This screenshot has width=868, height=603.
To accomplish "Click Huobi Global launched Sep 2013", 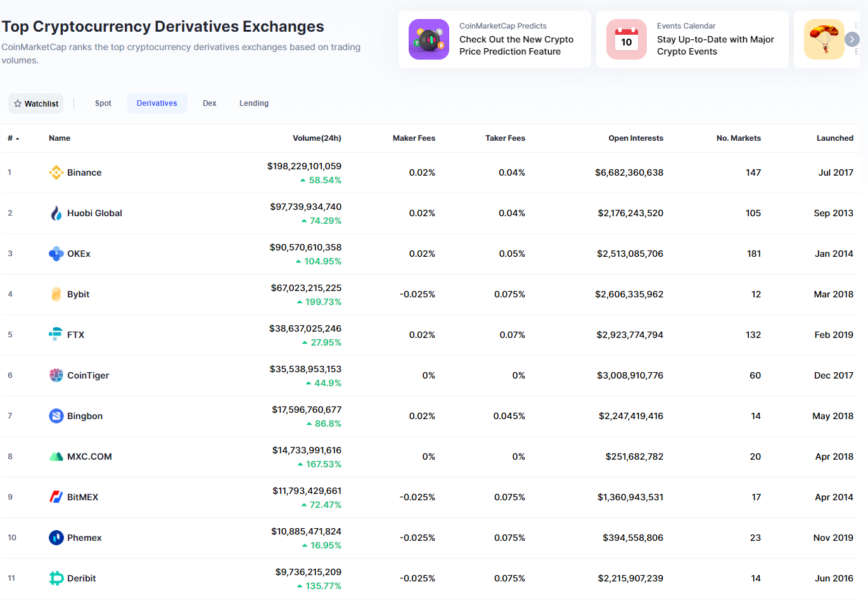I will 833,213.
